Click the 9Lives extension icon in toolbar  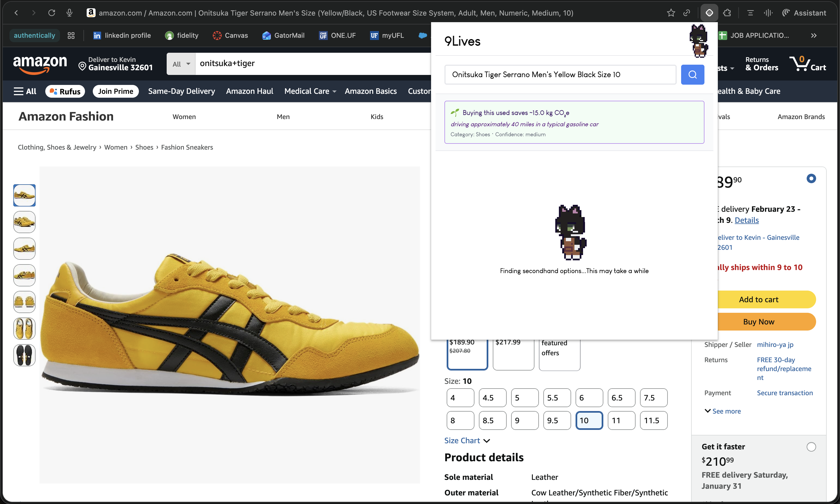point(709,13)
